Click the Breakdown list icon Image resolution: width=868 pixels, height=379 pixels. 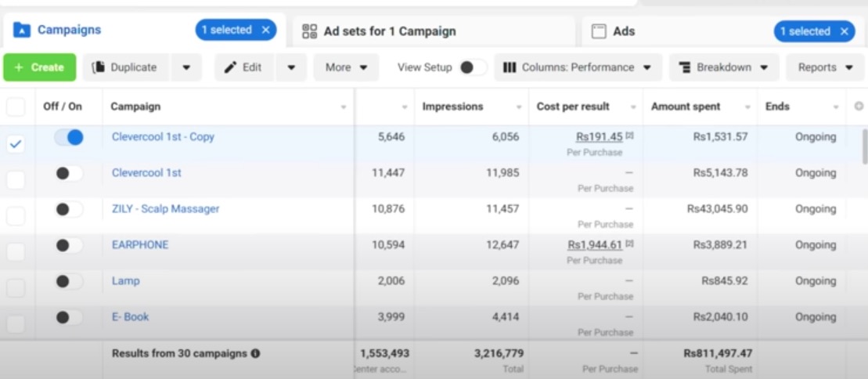685,67
